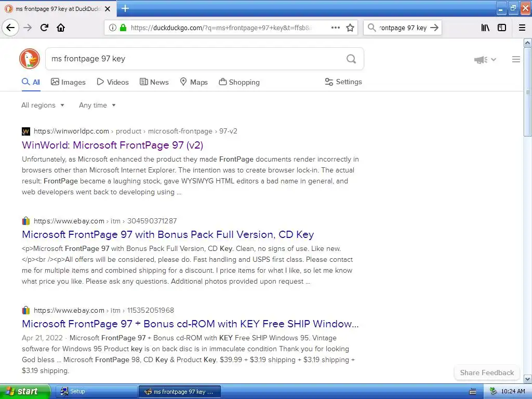Switch to Setup taskbar window

click(x=96, y=391)
